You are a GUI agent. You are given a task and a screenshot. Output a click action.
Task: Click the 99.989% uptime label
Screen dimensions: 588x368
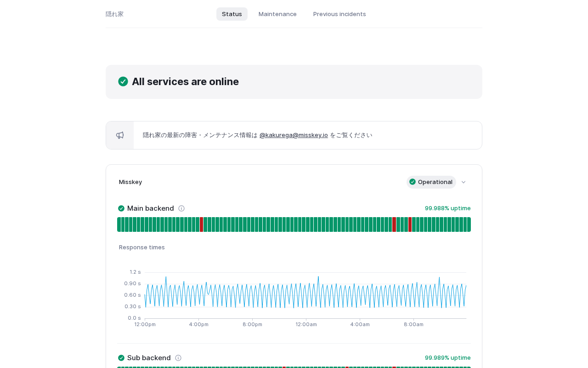click(447, 358)
